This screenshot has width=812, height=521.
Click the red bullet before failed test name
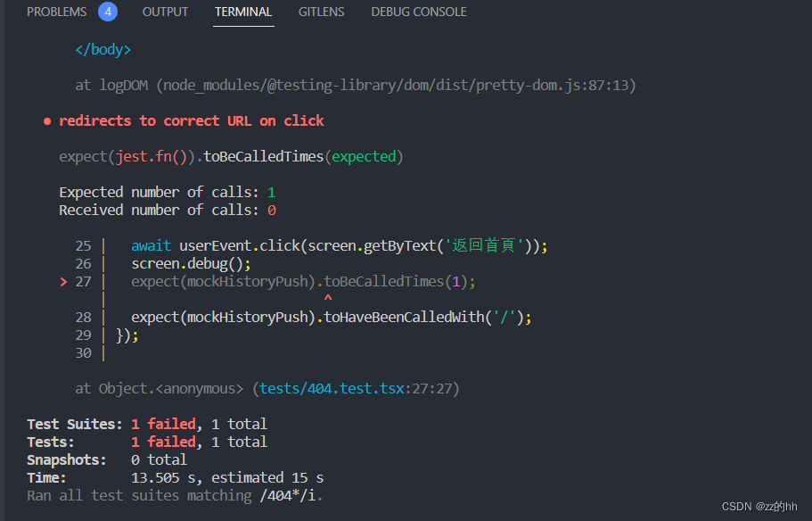coord(47,121)
